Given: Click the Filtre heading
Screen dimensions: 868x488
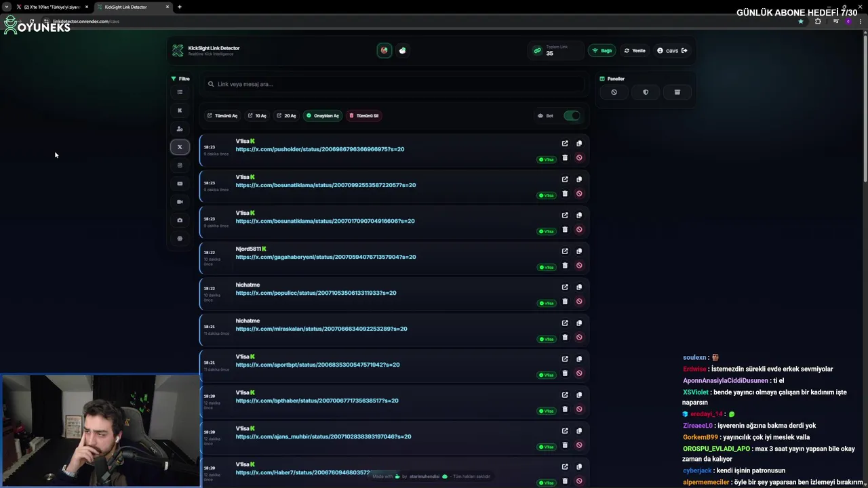Looking at the screenshot, I should [180, 79].
